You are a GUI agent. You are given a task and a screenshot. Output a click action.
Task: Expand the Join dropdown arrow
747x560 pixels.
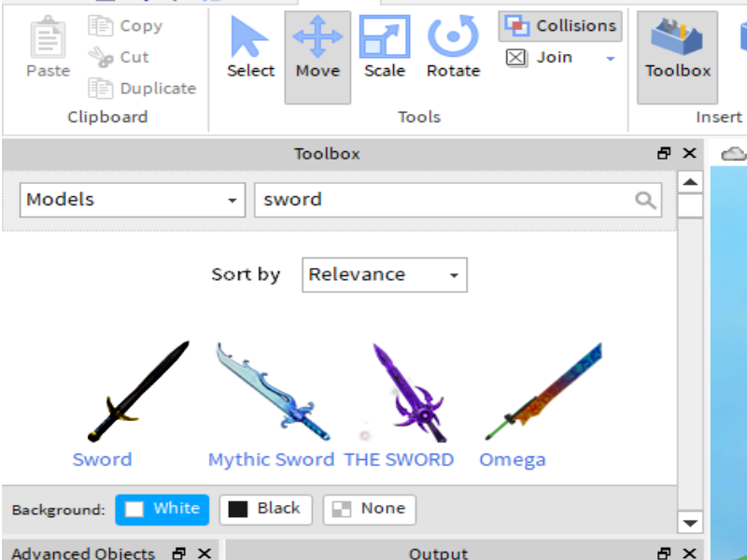[611, 59]
